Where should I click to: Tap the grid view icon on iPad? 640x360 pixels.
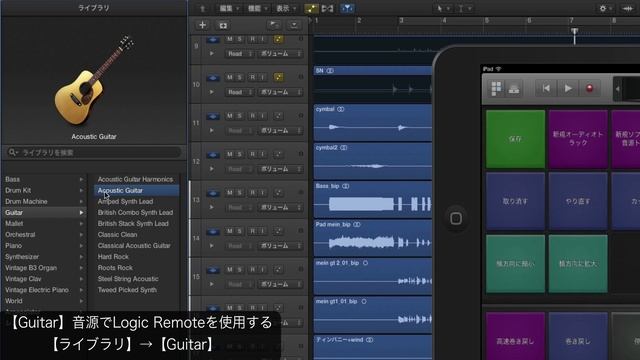point(496,88)
